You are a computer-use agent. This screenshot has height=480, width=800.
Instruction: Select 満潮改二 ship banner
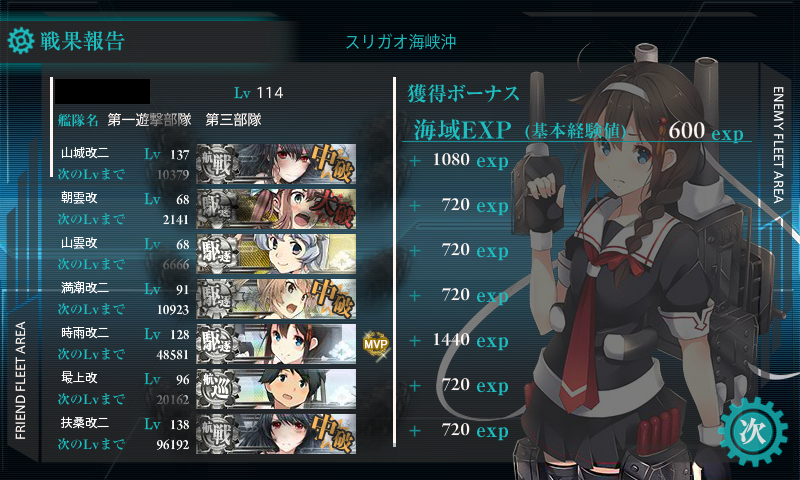276,298
